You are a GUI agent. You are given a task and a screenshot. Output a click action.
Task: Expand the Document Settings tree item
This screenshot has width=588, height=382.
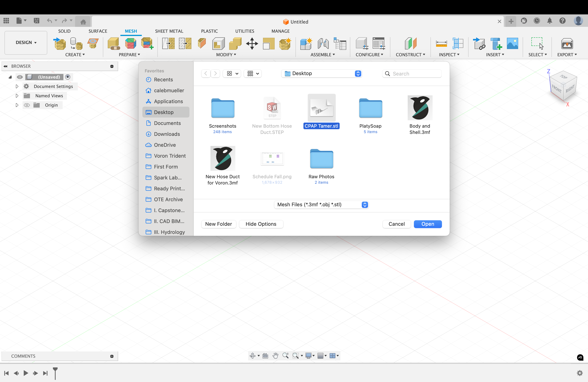pos(17,86)
